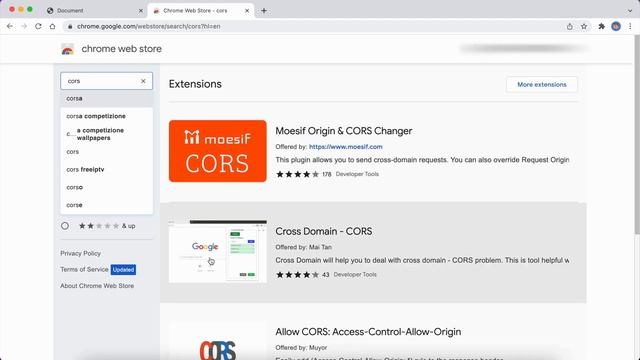Open About Chrome Web Store link
Screen dimensions: 640x360
pyautogui.click(x=97, y=286)
